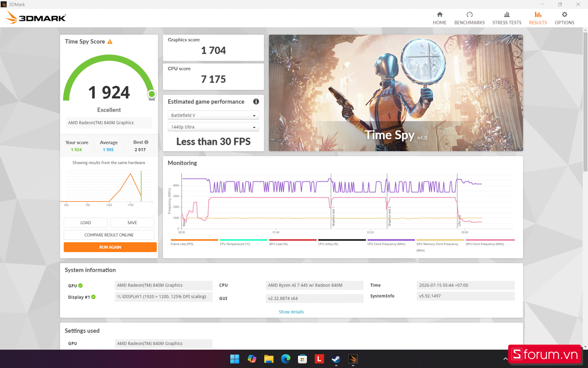588x368 pixels.
Task: Click the GPU green check icon
Action: [80, 285]
